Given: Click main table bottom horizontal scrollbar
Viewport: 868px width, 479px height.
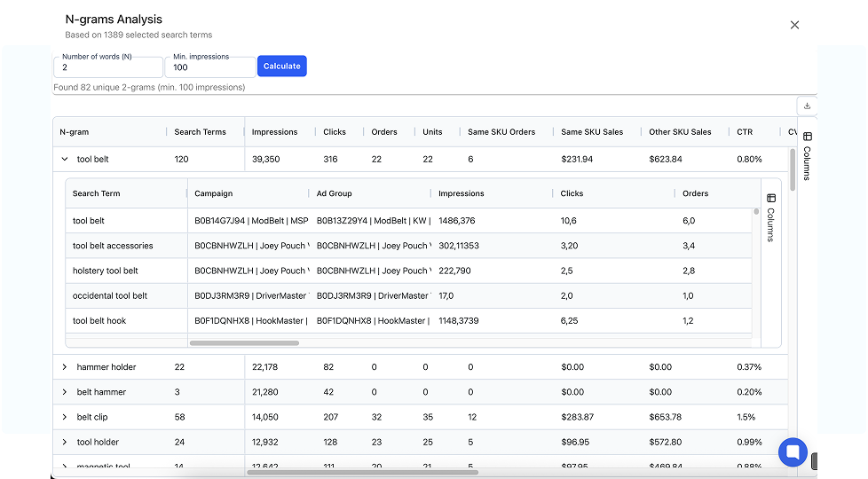Looking at the screenshot, I should (x=362, y=473).
